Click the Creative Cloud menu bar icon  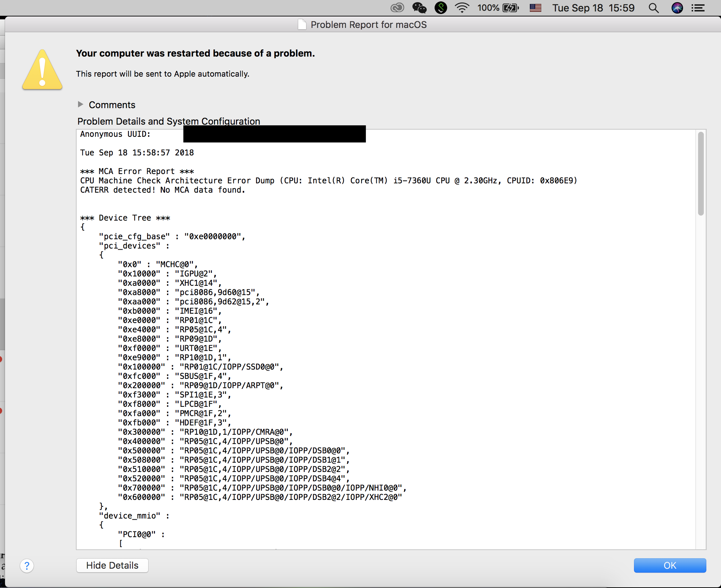397,8
